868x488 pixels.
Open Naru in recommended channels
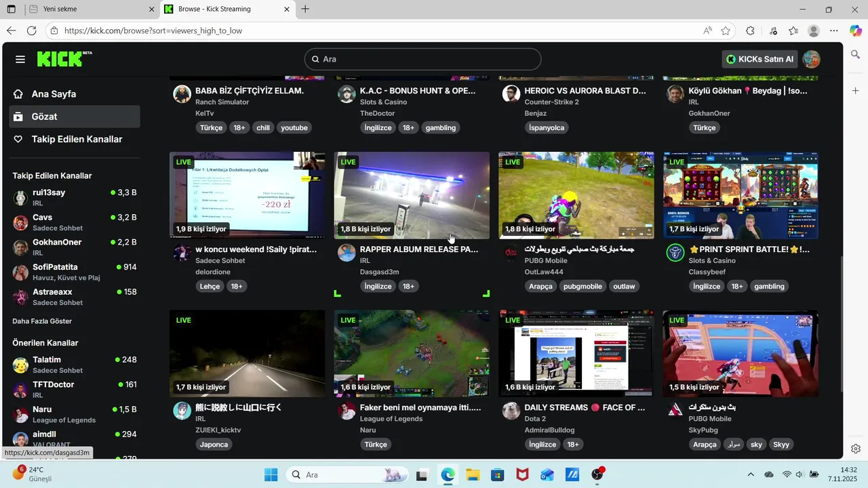click(75, 414)
